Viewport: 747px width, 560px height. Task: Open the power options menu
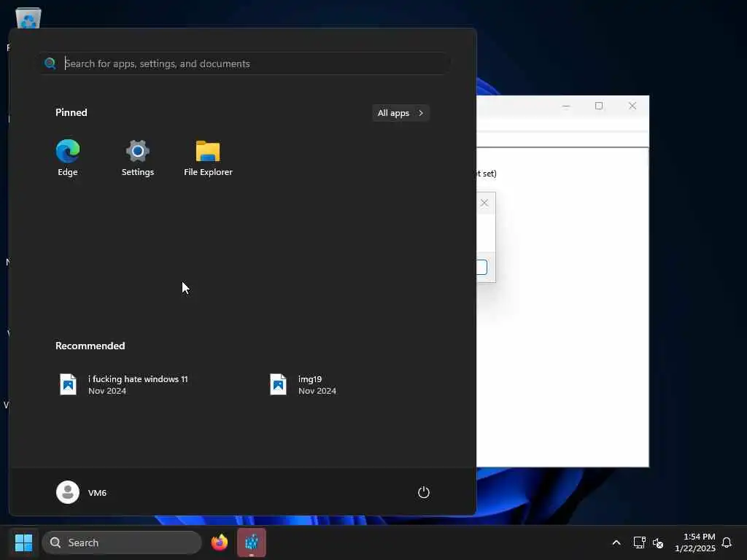click(x=424, y=492)
